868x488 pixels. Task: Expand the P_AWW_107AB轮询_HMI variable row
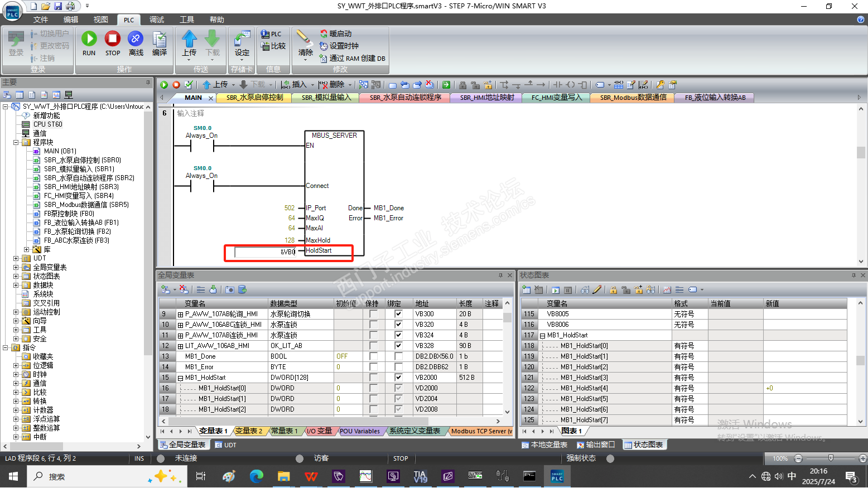click(181, 315)
